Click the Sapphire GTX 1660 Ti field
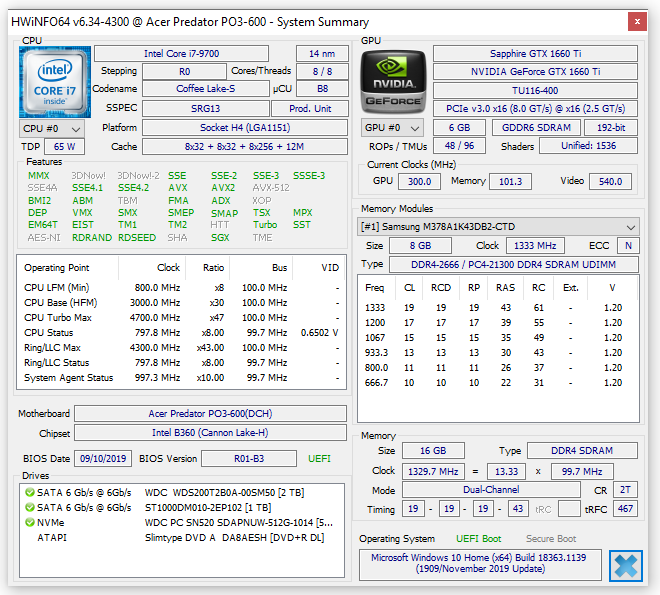 click(535, 54)
